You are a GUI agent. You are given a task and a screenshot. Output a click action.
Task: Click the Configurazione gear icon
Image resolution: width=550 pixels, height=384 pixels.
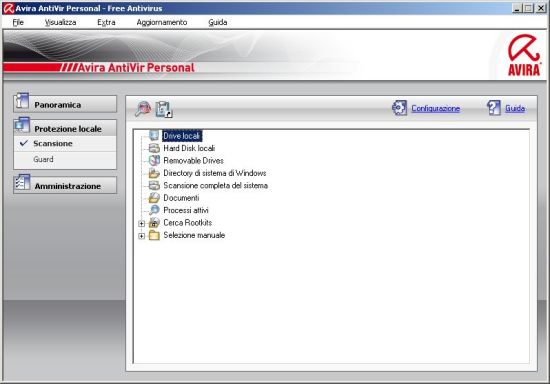pyautogui.click(x=400, y=108)
